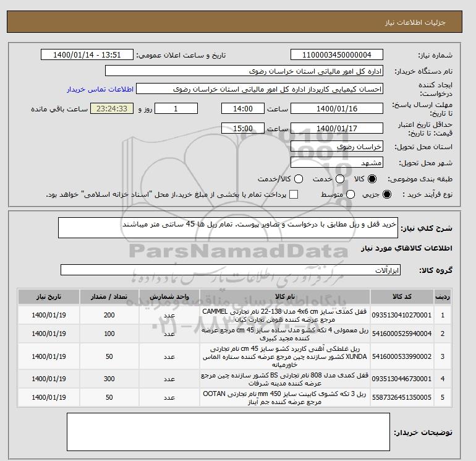Screen dimensions: 476x461
Task: Click item code 5416000533990002
Action: [x=402, y=356]
